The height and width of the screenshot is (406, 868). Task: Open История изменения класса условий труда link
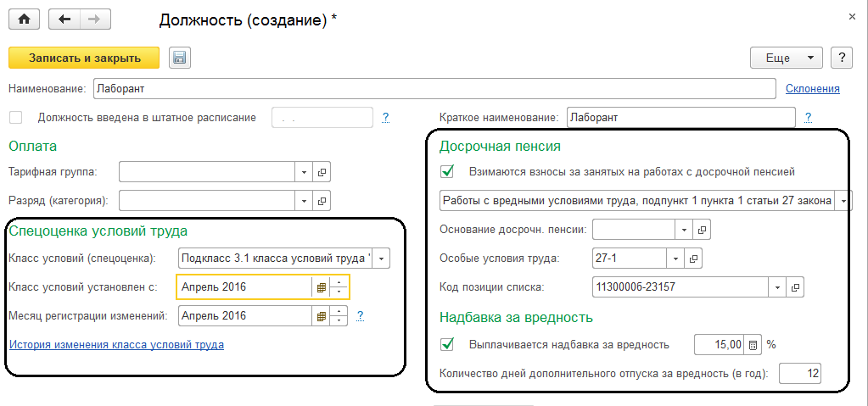click(116, 345)
